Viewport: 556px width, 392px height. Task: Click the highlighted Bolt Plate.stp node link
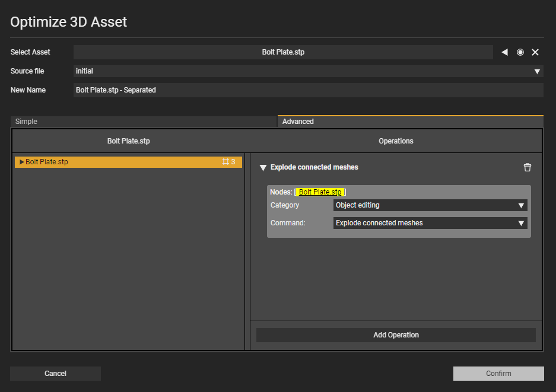tap(320, 192)
